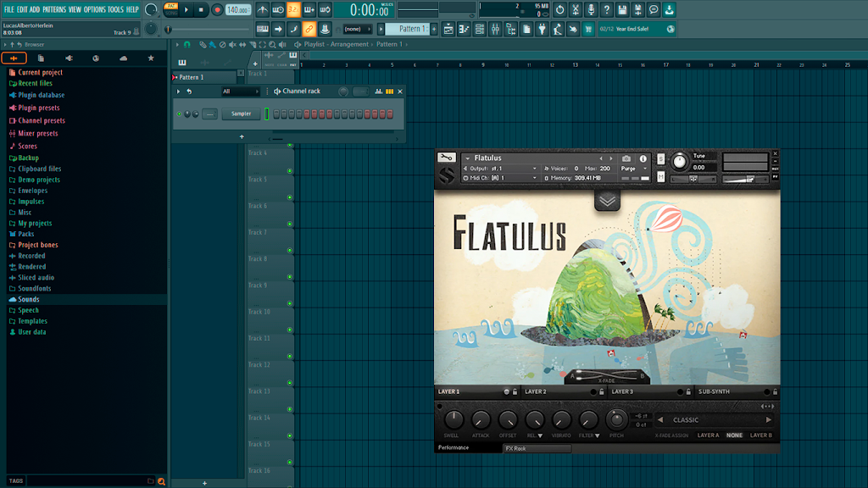Open the Midi Ch dropdown
Viewport: 868px width, 488px height.
(x=501, y=178)
